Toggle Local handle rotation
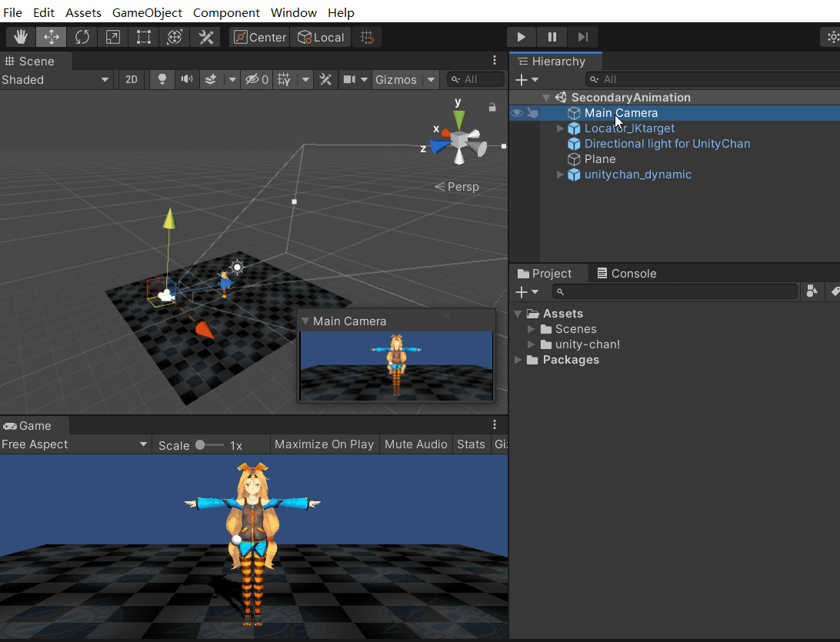840x642 pixels. [x=320, y=37]
